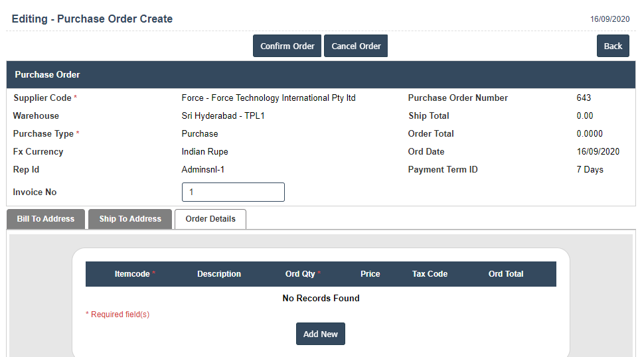Open the Ship To Address tab

tap(130, 219)
